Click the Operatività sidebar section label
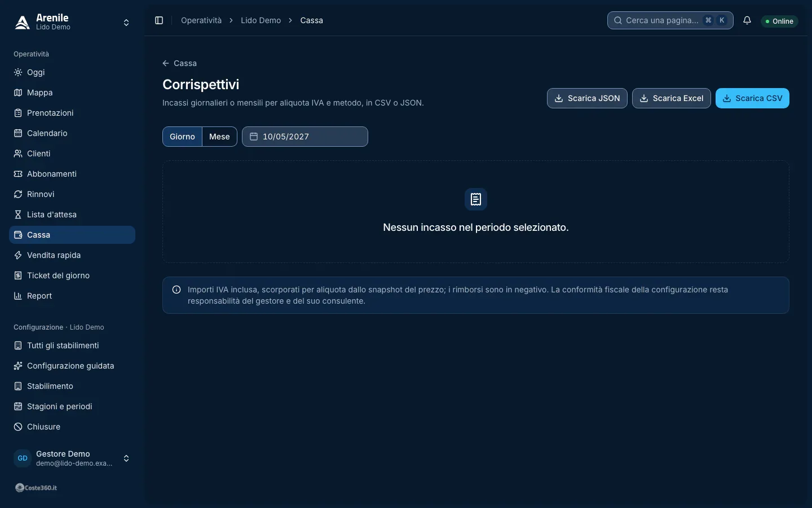 pyautogui.click(x=31, y=54)
